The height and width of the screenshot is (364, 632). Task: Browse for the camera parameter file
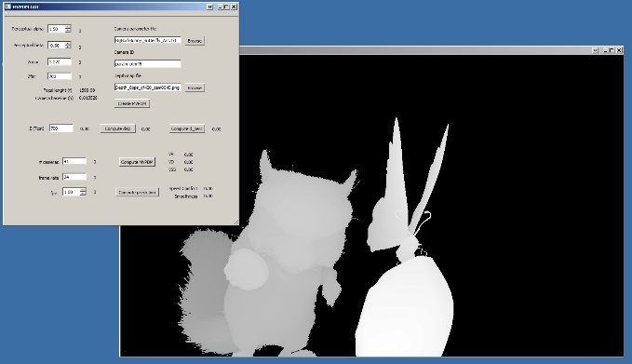195,41
